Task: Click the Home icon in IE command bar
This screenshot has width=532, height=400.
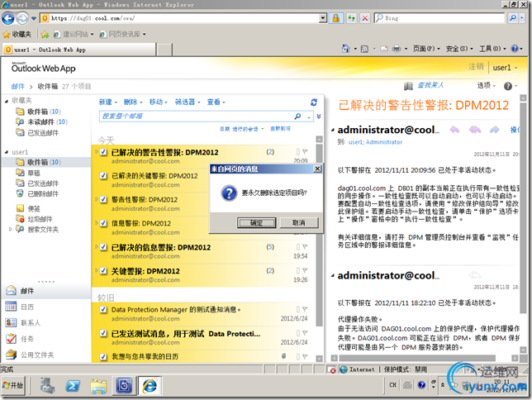Action: 345,49
